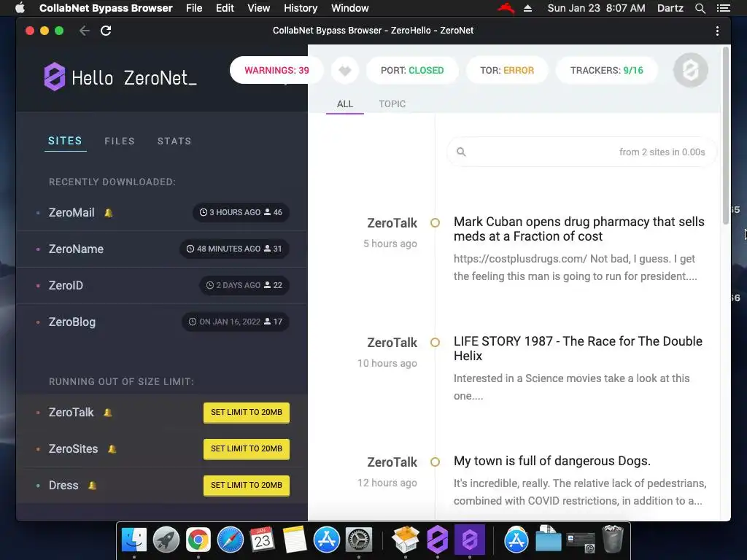The height and width of the screenshot is (560, 747).
Task: Click the bell icon beside Dress
Action: (x=93, y=485)
